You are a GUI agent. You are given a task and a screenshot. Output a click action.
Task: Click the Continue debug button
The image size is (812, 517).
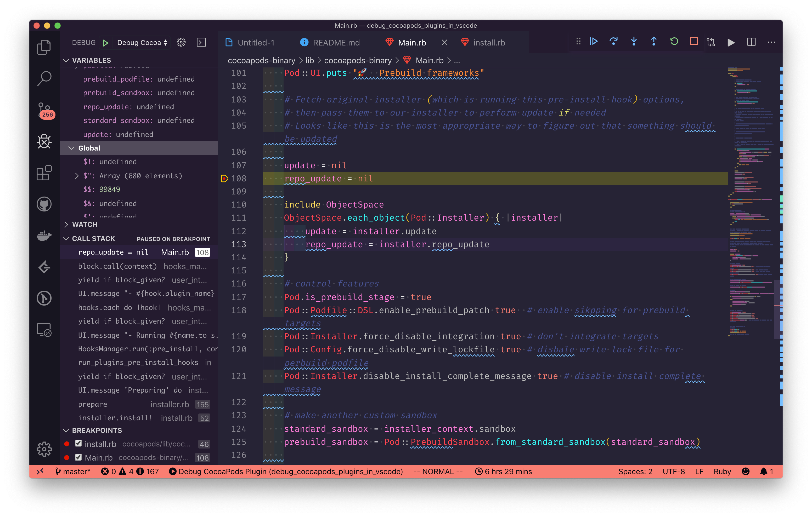pos(594,42)
